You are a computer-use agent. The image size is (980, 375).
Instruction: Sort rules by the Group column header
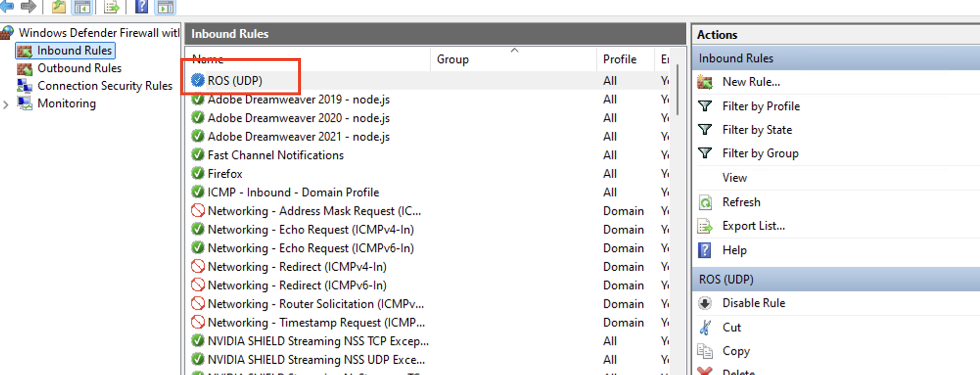pos(452,59)
